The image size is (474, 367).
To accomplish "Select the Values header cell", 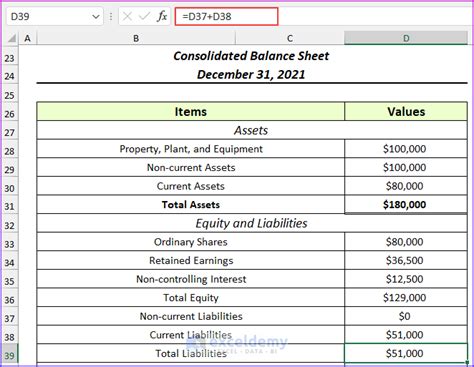I will pyautogui.click(x=406, y=112).
